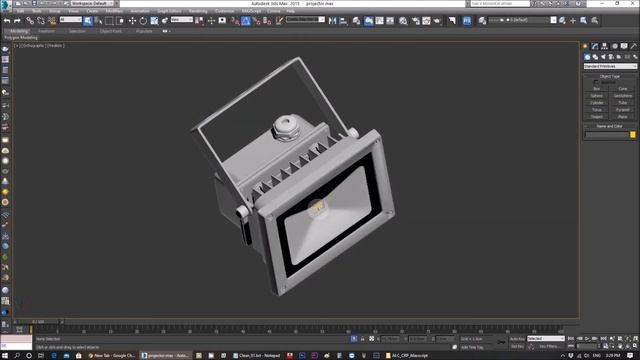Activate the Select and Rotate tool
The width and height of the screenshot is (640, 360).
[143, 20]
